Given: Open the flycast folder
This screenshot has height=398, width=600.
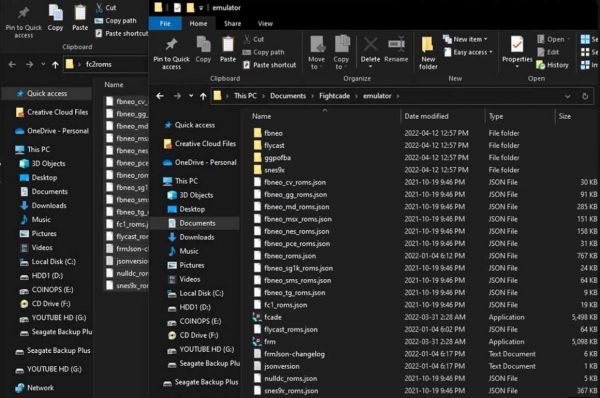Looking at the screenshot, I should tap(274, 145).
